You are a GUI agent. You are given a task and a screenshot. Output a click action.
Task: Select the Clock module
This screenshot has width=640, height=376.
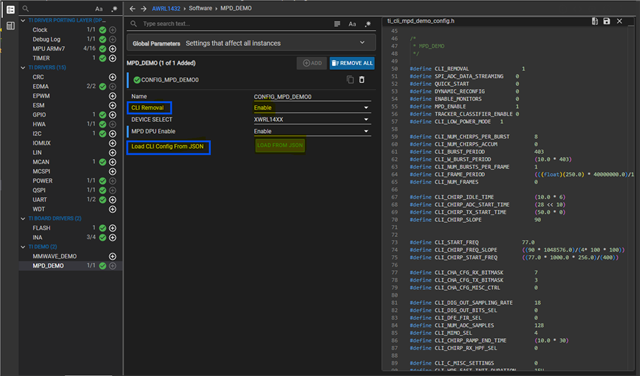click(x=40, y=30)
